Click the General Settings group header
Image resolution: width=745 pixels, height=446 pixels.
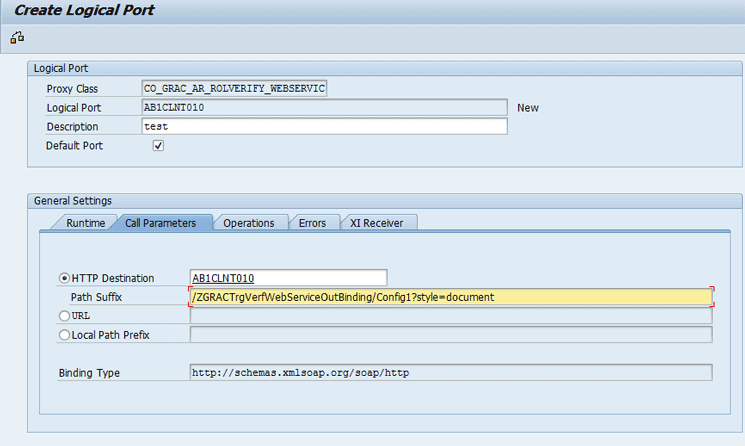(73, 201)
